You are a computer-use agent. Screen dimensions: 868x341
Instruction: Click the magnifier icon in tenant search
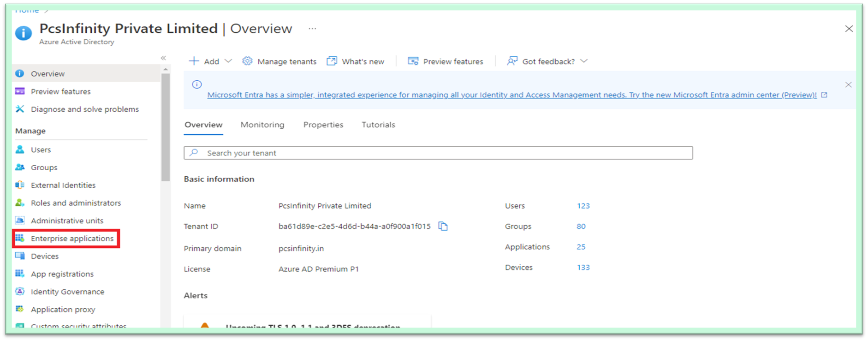pyautogui.click(x=194, y=152)
